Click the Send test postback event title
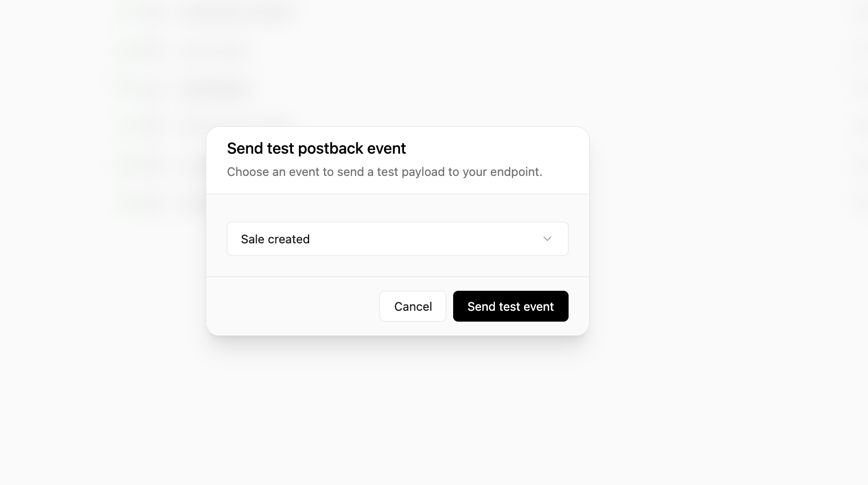The height and width of the screenshot is (485, 868). [316, 149]
